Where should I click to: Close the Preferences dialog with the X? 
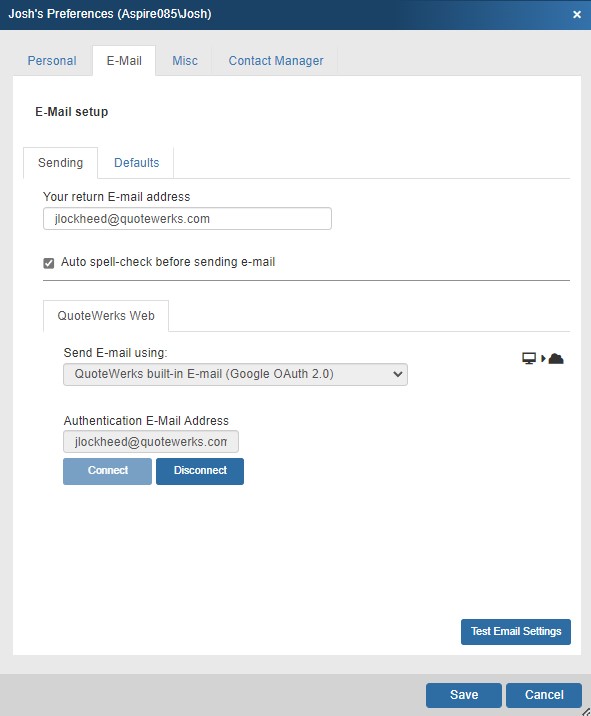[577, 14]
